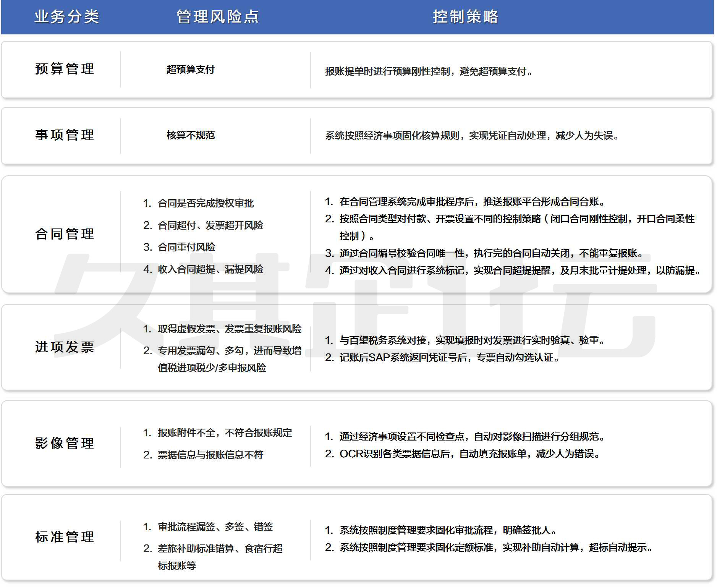Click the 事项管理 category label
The height and width of the screenshot is (588, 717).
coord(65,135)
